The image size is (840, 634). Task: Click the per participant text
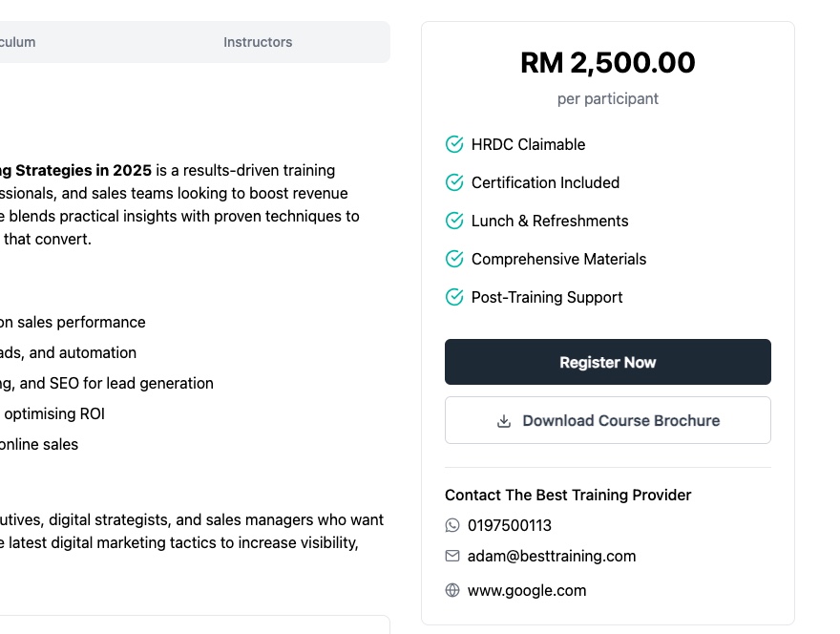tap(607, 98)
